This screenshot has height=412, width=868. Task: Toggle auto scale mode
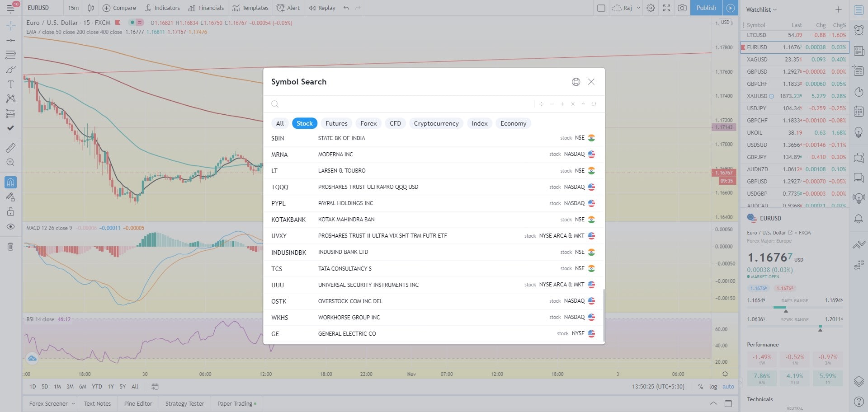pyautogui.click(x=728, y=387)
